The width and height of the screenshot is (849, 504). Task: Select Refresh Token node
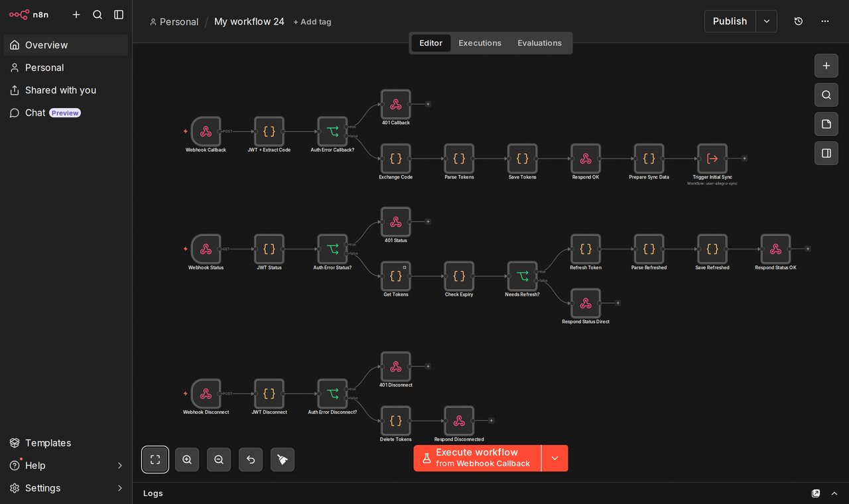(586, 249)
